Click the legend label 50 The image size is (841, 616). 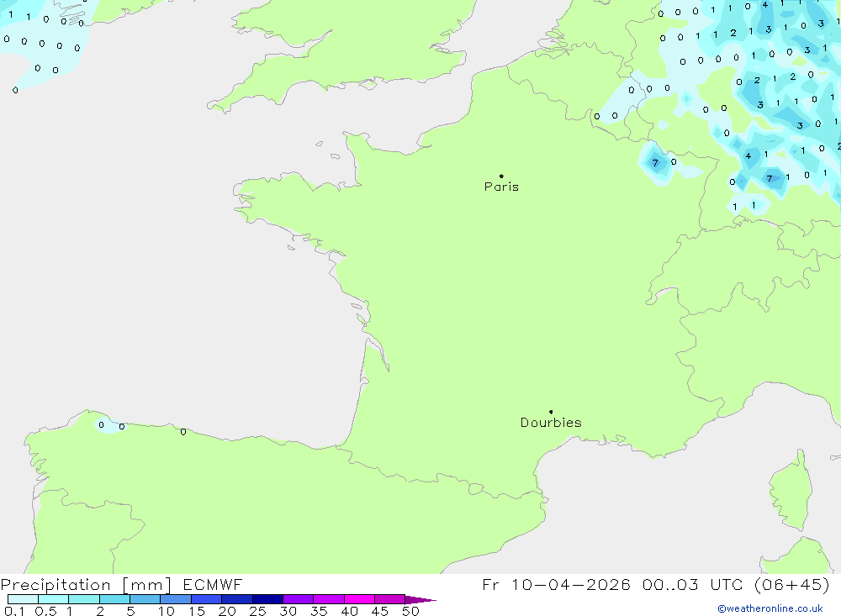[410, 611]
